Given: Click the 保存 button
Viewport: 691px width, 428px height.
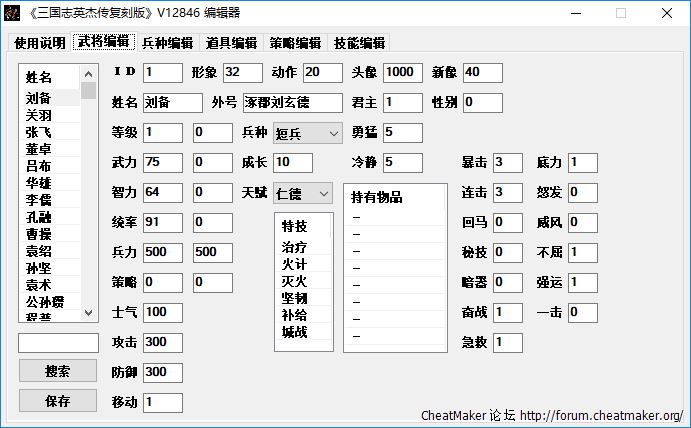Looking at the screenshot, I should 58,401.
